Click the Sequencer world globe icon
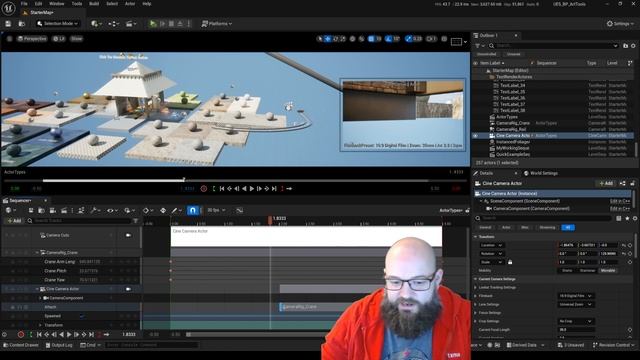Screen dimensions: 640x360 pos(9,210)
